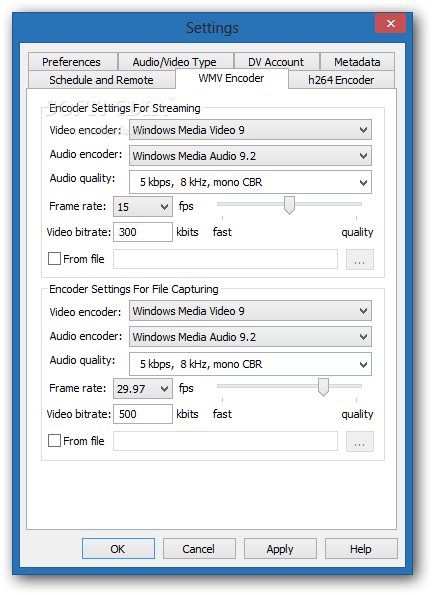Click the streaming From file path field
This screenshot has width=433, height=595.
225,259
